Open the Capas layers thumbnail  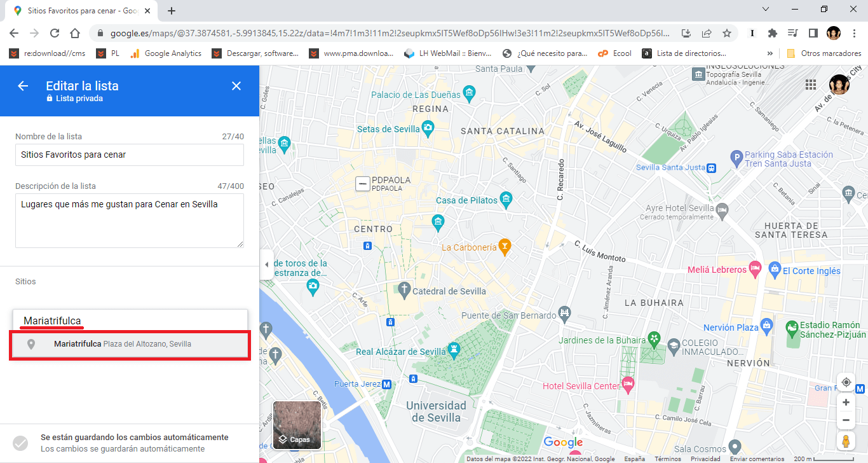(297, 425)
